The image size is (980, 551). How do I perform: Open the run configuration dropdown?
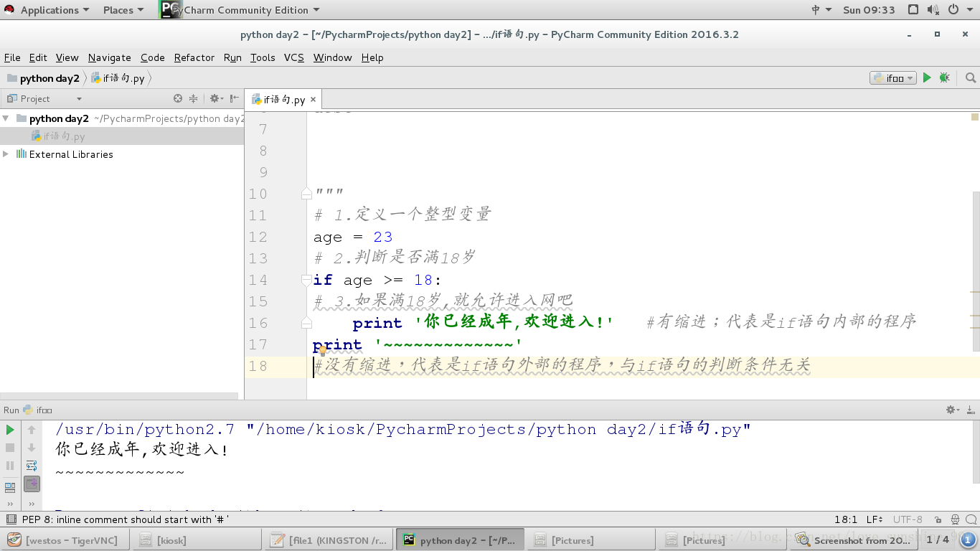coord(893,78)
